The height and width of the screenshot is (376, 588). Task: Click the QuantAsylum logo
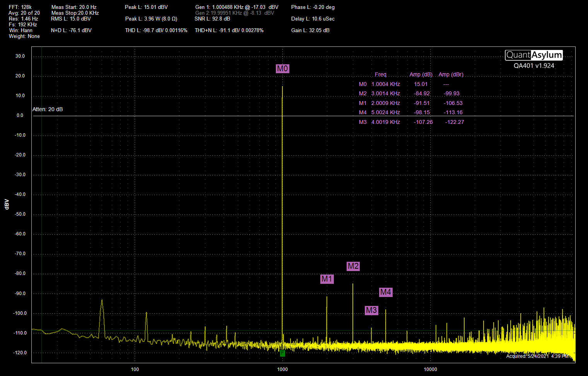pos(534,55)
